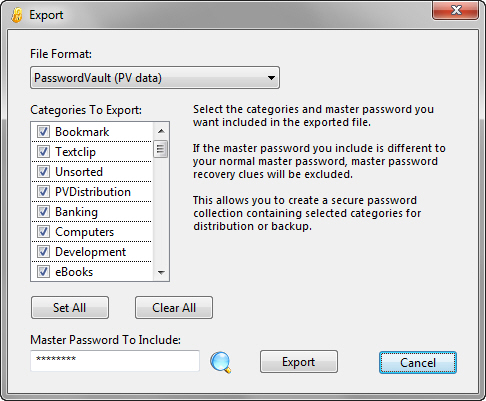Click the Clear All button
This screenshot has height=401, width=486.
[x=174, y=308]
